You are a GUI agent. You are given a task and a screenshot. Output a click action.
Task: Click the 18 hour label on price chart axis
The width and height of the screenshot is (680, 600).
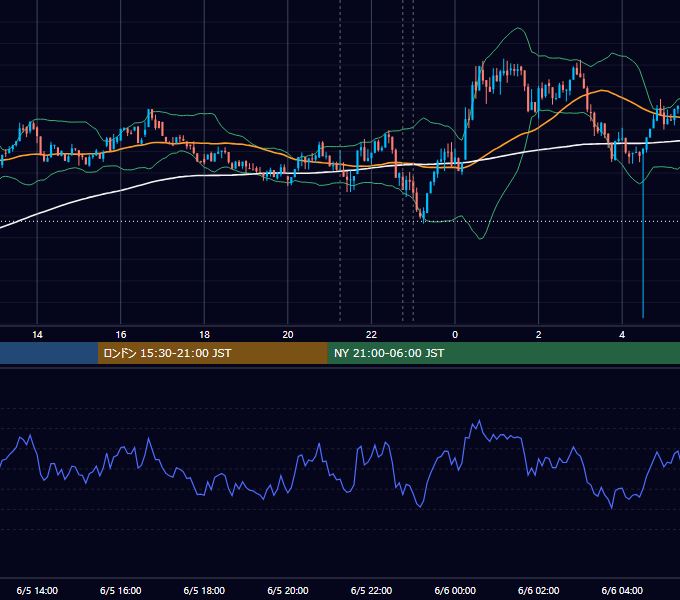[x=204, y=335]
